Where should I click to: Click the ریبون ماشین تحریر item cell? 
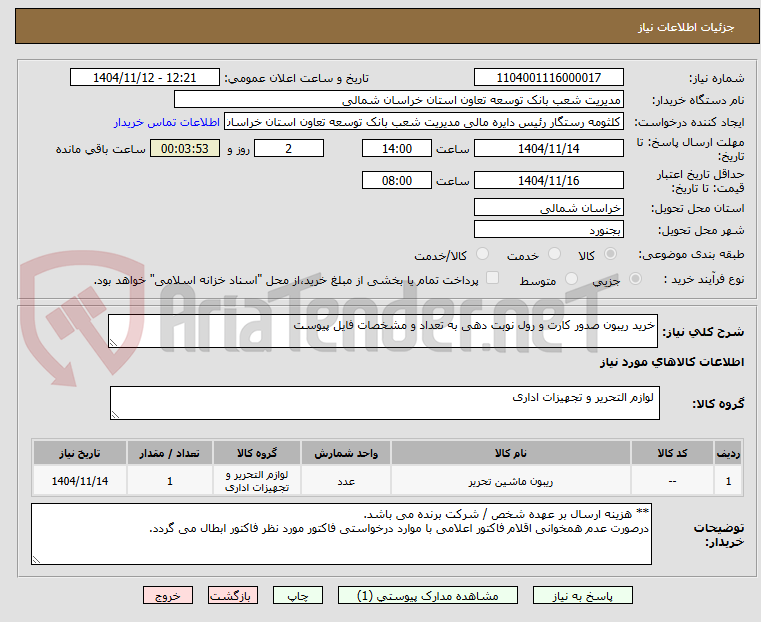pyautogui.click(x=511, y=481)
